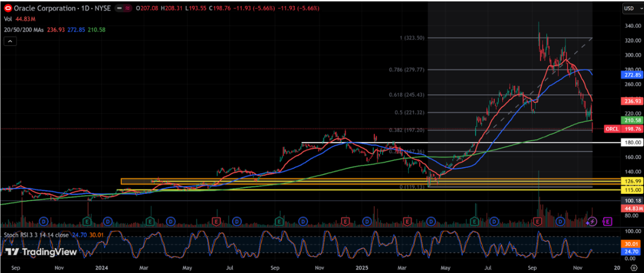Viewport: 644px width, 273px height.
Task: Click the purple lightning bolt event marker
Action: tap(593, 222)
